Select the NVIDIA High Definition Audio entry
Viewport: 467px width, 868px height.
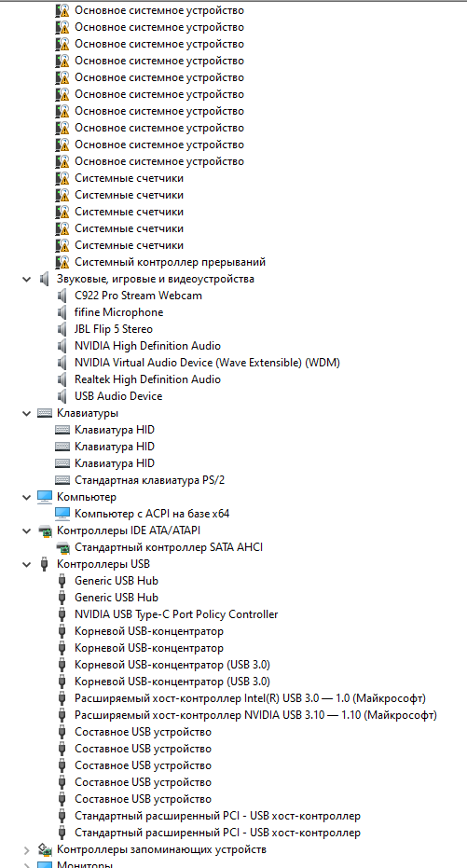pos(147,346)
